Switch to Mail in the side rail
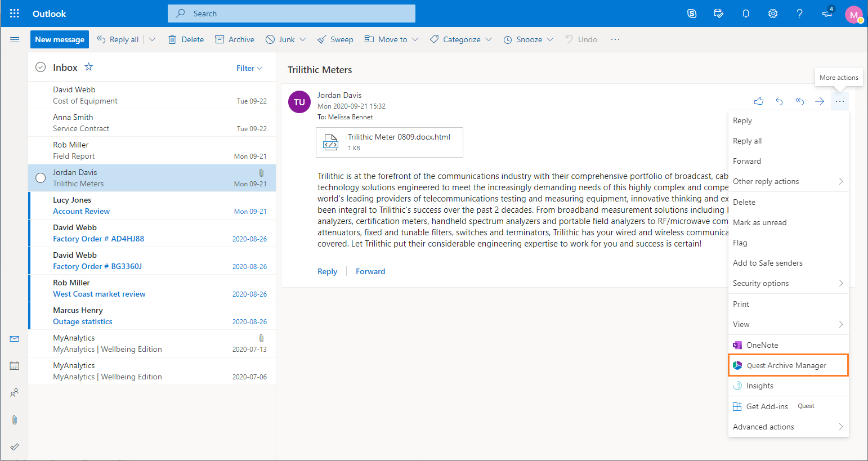The height and width of the screenshot is (461, 868). coord(15,339)
